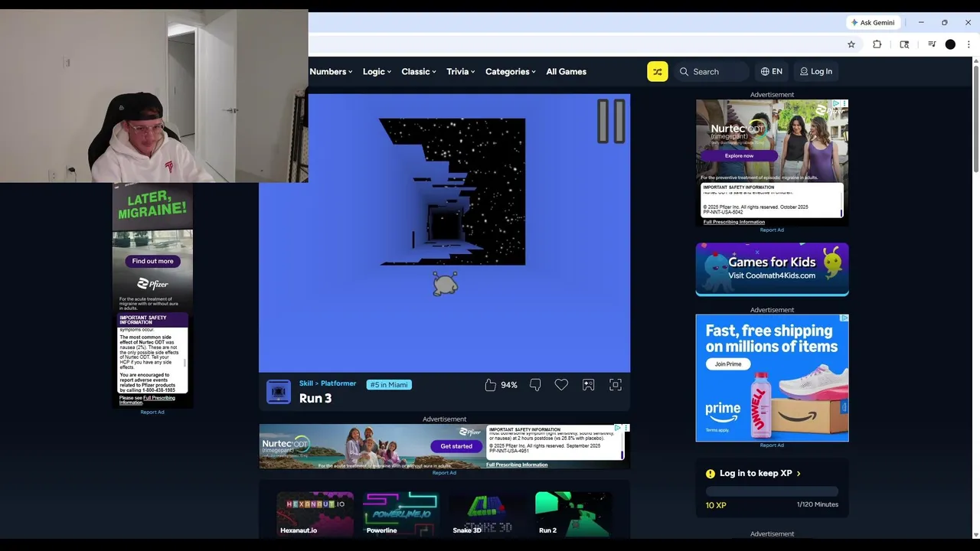Click the Search box on Coolmath
The height and width of the screenshot is (551, 980).
click(x=712, y=71)
